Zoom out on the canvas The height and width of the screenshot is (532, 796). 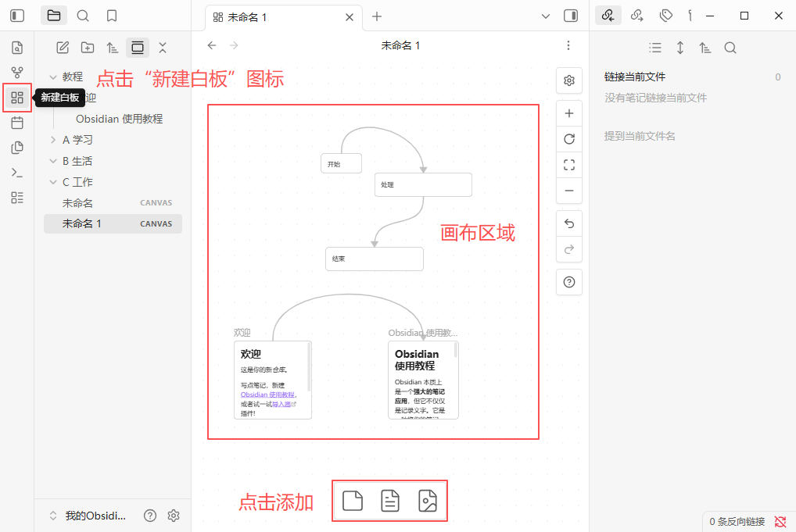tap(569, 191)
